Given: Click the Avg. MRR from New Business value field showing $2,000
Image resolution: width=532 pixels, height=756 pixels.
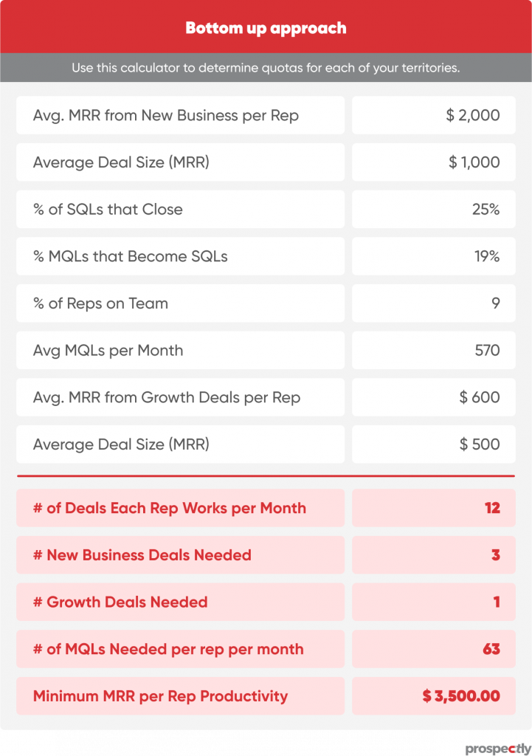Looking at the screenshot, I should (x=433, y=115).
